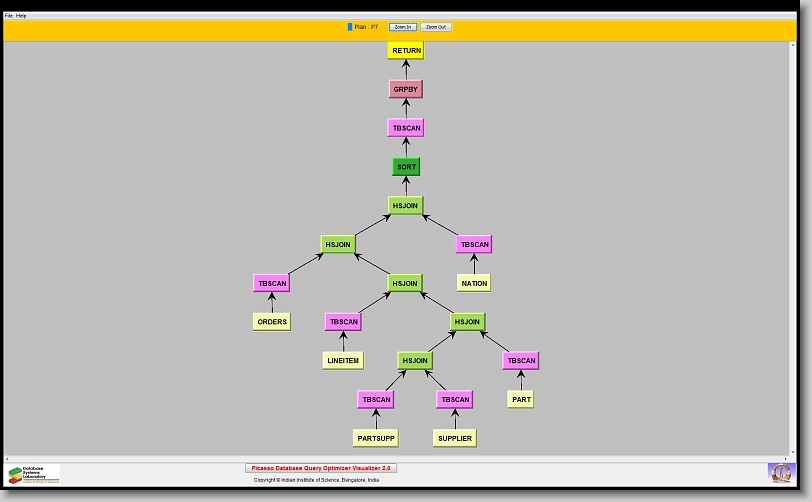Click the green SORT node
Image resolution: width=812 pixels, height=502 pixels.
[406, 167]
